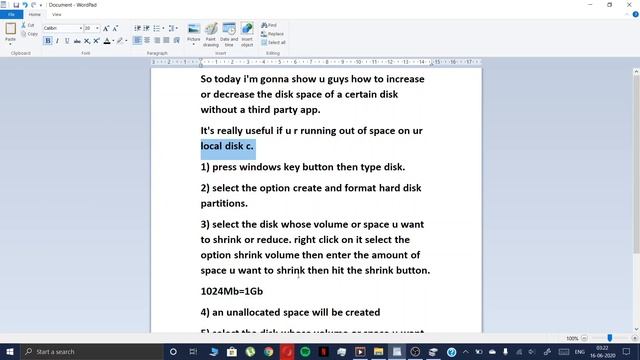Click the Replace button

tap(272, 34)
